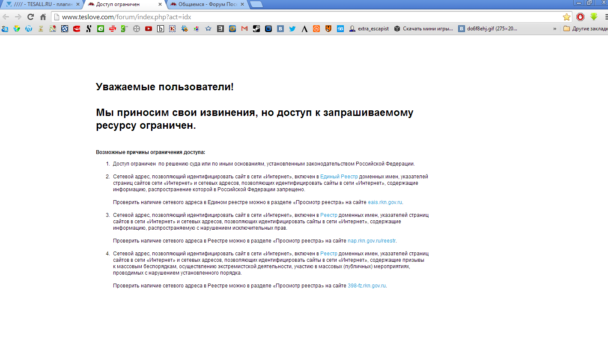Close the Общаемся - Форум tab
This screenshot has height=364, width=608.
[x=242, y=4]
